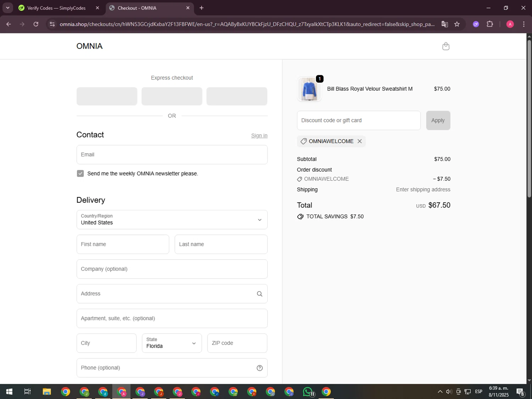
Task: Switch to the Checkout - OMNIA tab
Action: point(149,8)
